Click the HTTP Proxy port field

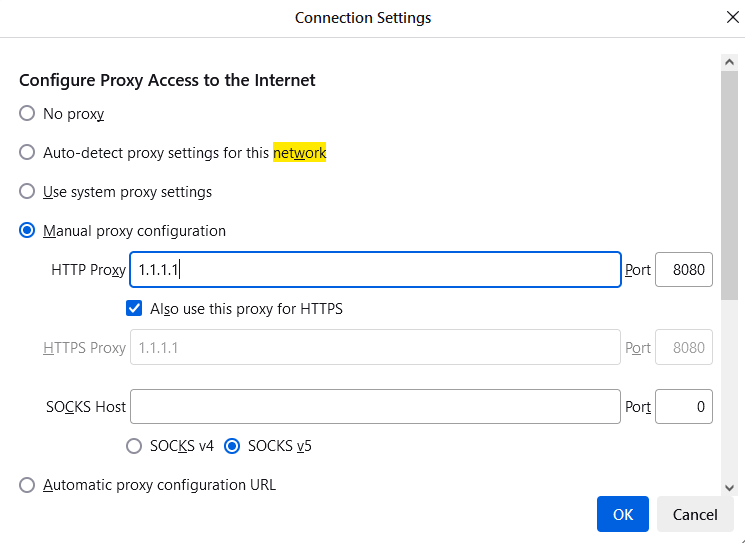[684, 270]
